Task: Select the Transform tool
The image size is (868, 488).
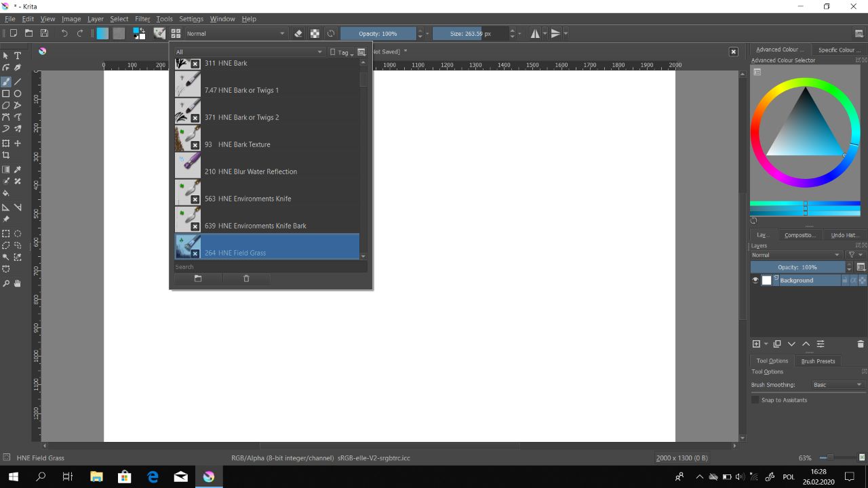Action: (6, 143)
